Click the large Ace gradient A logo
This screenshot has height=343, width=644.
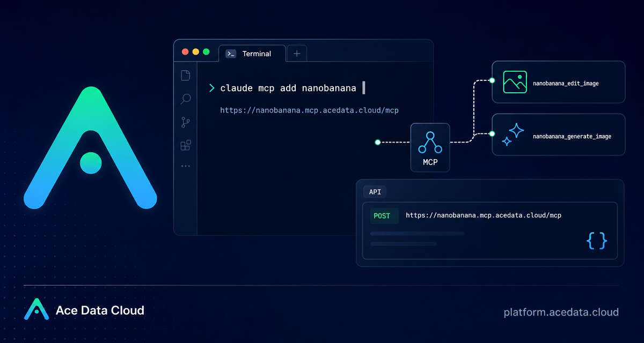[x=90, y=147]
